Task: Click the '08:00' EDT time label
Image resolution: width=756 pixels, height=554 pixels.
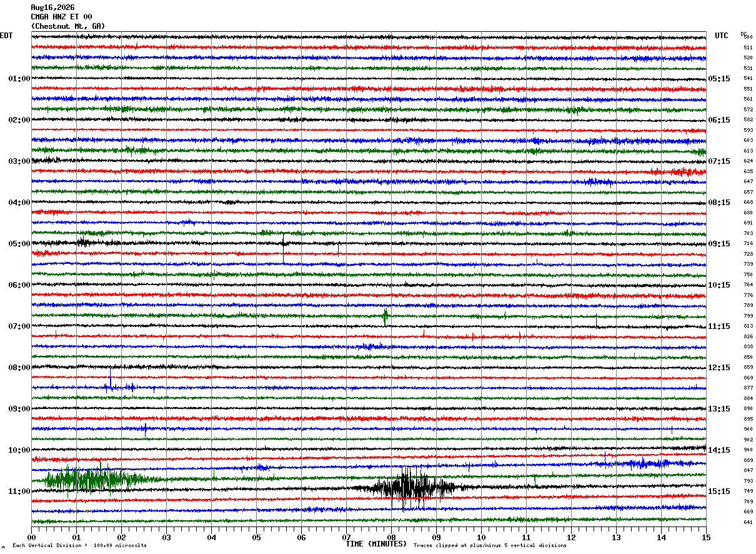Action: click(19, 368)
